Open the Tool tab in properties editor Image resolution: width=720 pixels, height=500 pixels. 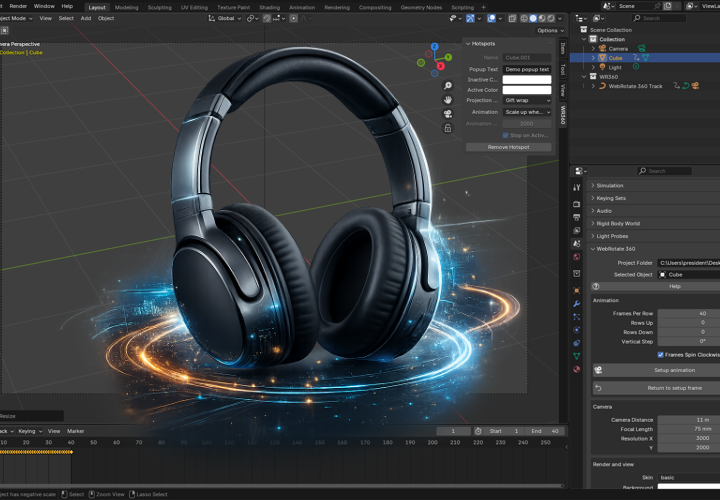(x=577, y=187)
